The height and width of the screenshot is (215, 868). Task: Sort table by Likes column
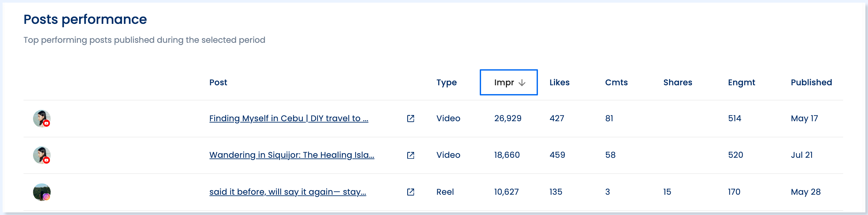pos(559,83)
